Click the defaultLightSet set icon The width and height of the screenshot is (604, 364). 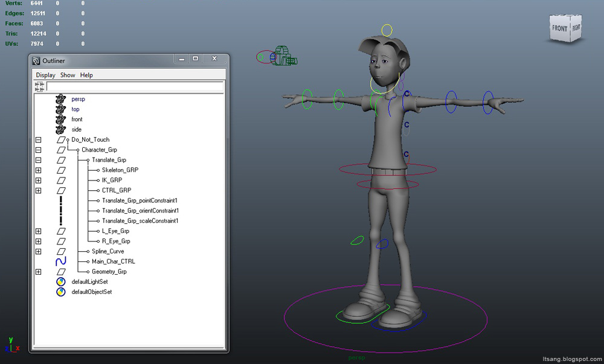[x=61, y=282]
